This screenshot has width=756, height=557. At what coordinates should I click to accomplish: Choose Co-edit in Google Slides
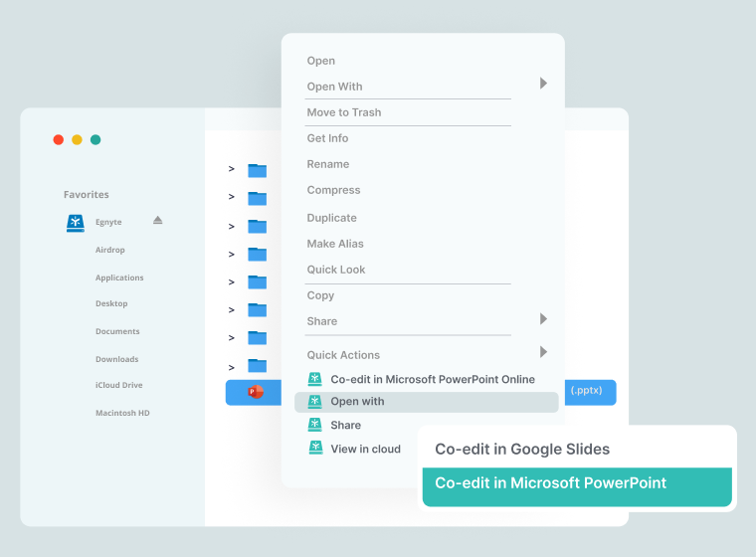[522, 449]
